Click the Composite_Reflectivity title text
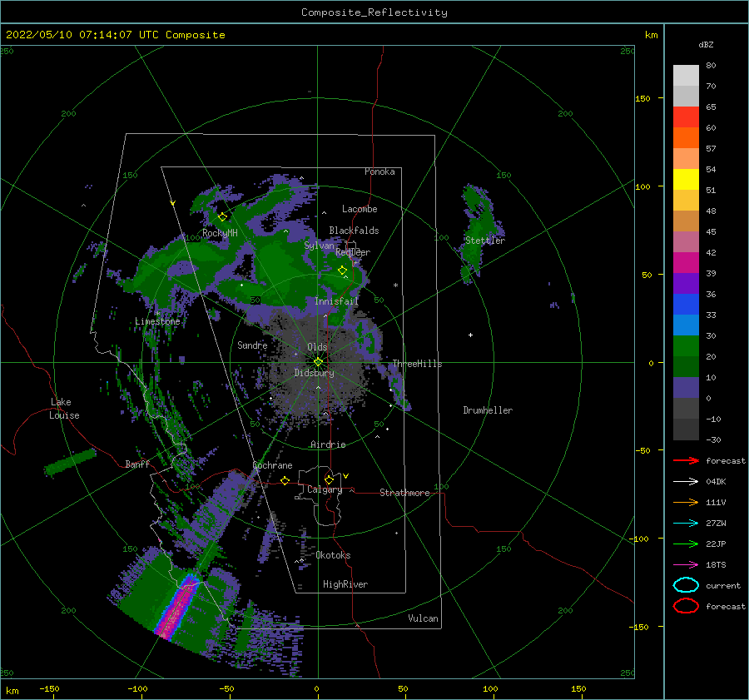This screenshot has height=700, width=749. [374, 12]
